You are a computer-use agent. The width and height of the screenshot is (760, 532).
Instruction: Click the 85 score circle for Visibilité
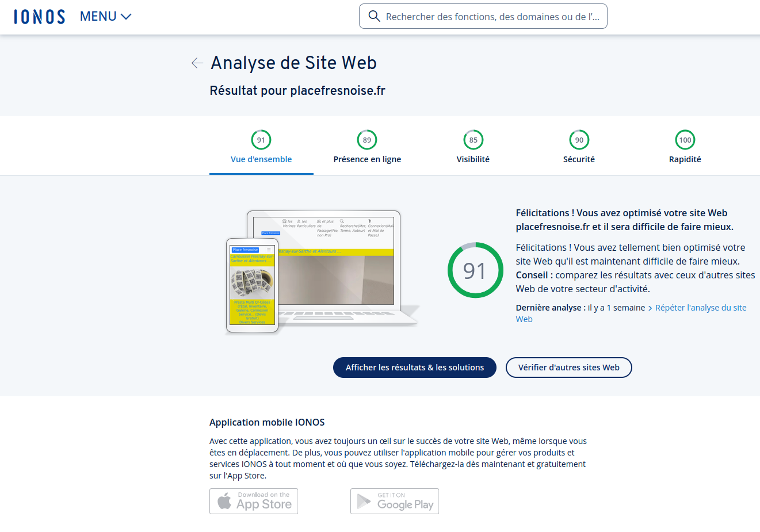(473, 140)
